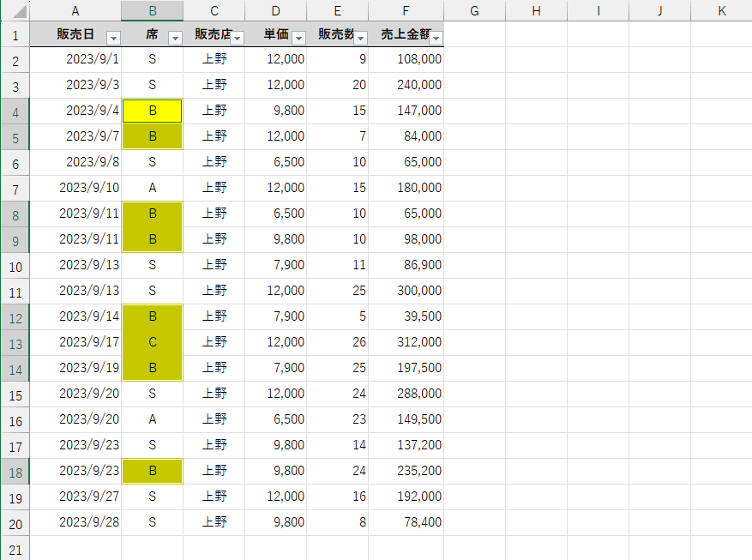Click date cell 2023/9/28

75,522
